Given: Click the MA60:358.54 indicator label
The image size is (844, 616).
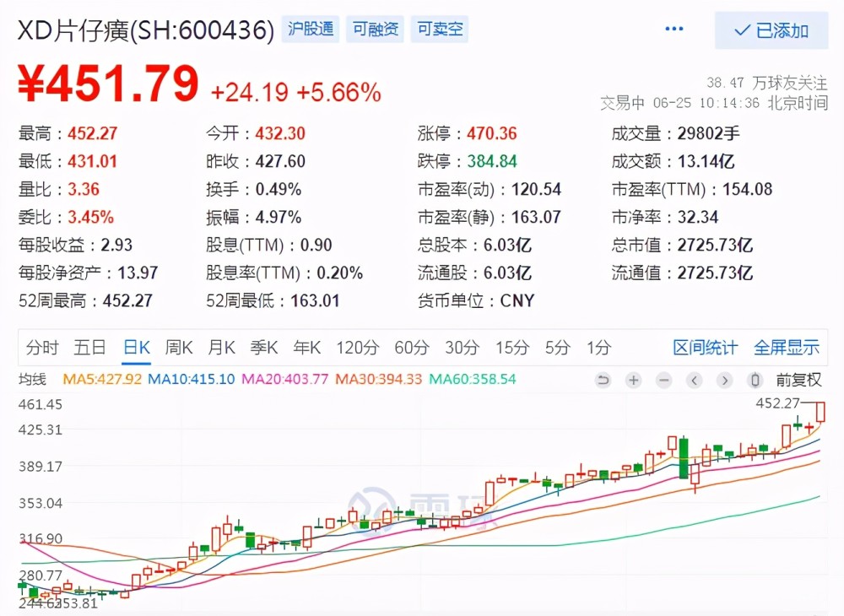Looking at the screenshot, I should (472, 379).
